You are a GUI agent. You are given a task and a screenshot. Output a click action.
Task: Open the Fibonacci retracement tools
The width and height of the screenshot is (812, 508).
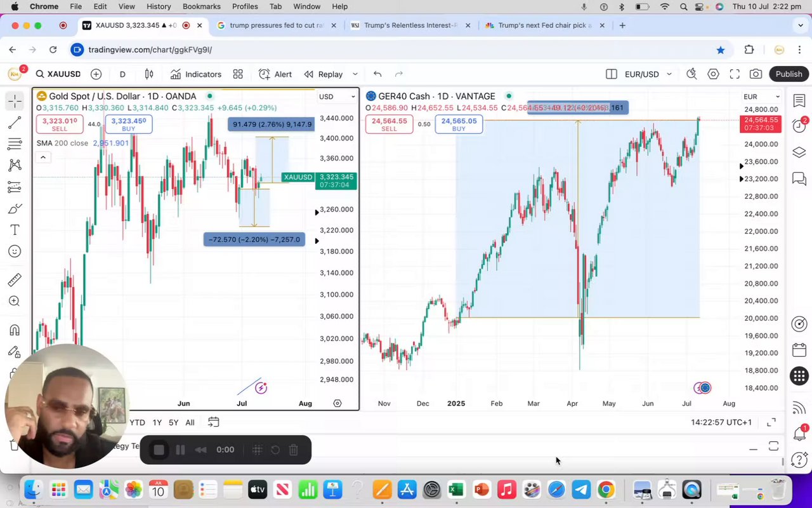[x=15, y=144]
